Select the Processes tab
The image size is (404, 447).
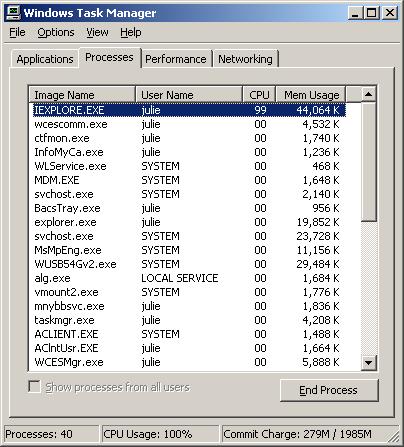[109, 57]
